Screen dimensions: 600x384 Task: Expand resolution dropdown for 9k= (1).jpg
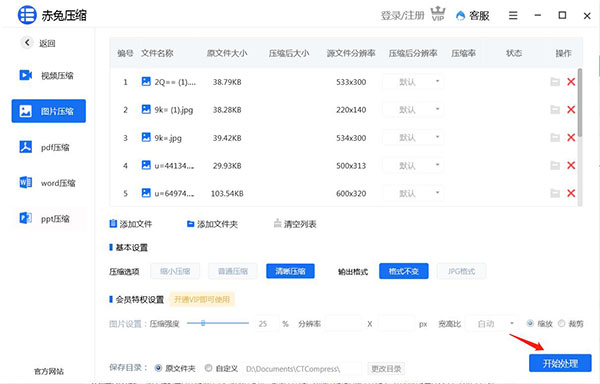[413, 109]
